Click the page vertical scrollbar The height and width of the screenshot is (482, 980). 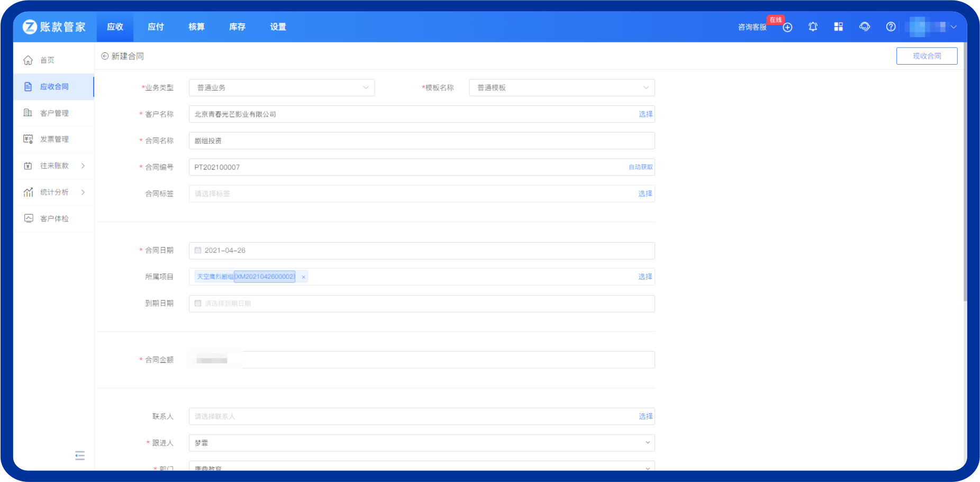965,172
